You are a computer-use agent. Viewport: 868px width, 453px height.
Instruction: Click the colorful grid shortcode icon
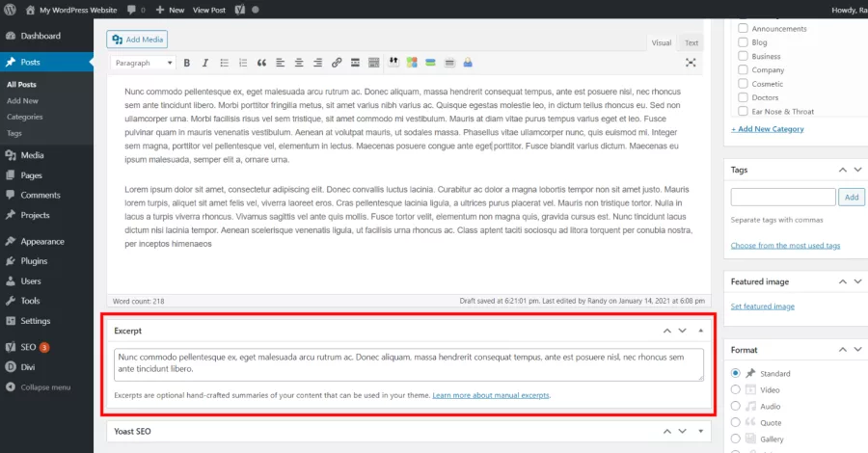(x=412, y=63)
